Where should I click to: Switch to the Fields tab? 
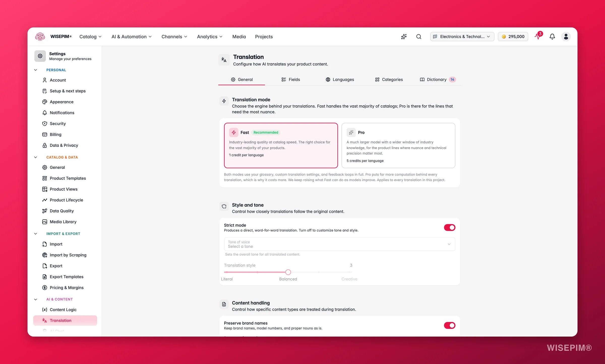tap(291, 80)
